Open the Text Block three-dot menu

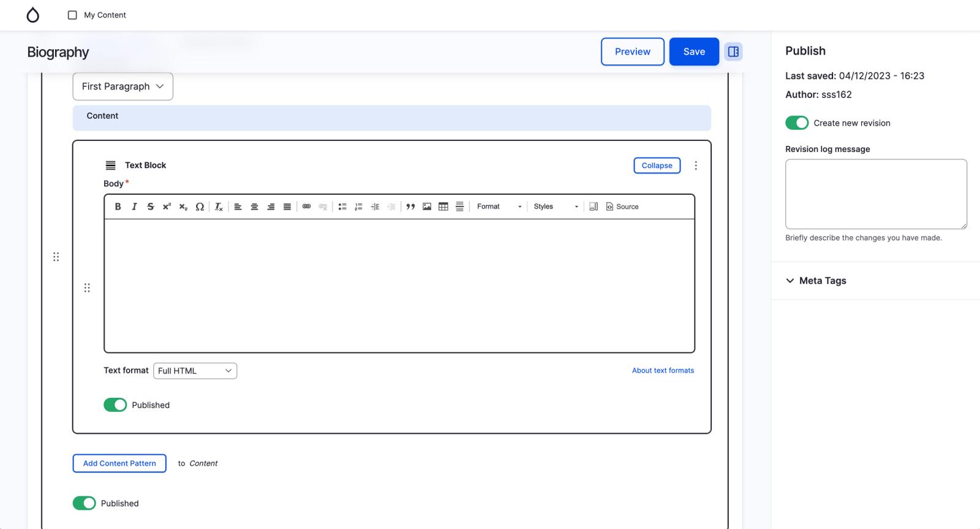point(696,166)
